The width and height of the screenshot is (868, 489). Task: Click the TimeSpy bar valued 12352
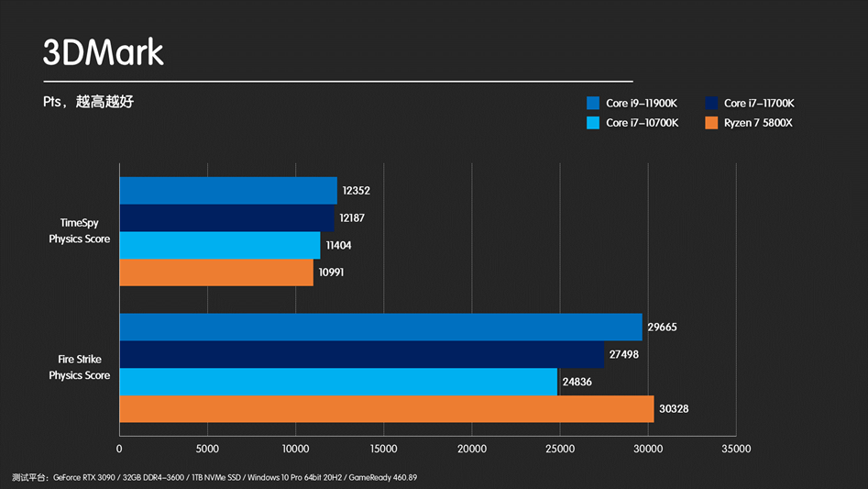[x=228, y=191]
